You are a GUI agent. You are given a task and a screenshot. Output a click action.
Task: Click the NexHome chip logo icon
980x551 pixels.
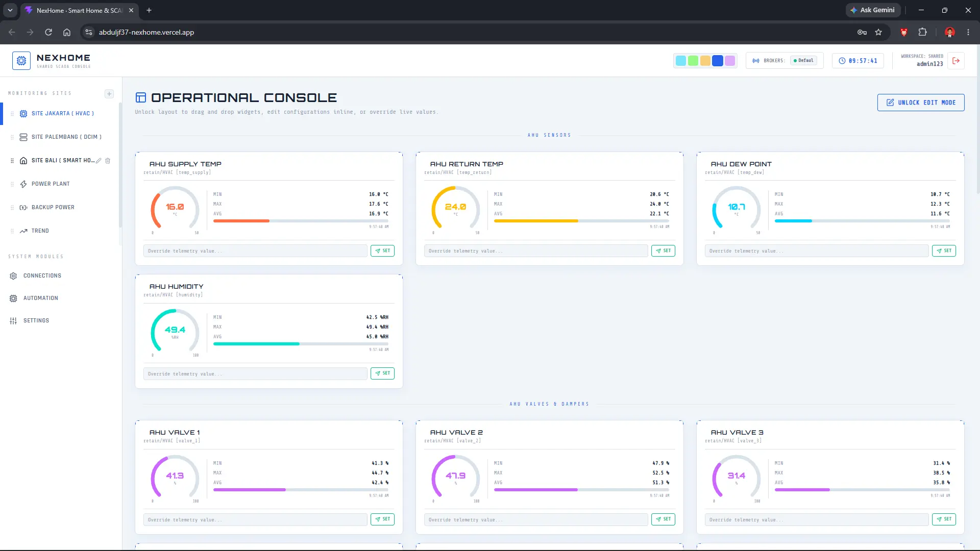click(21, 61)
